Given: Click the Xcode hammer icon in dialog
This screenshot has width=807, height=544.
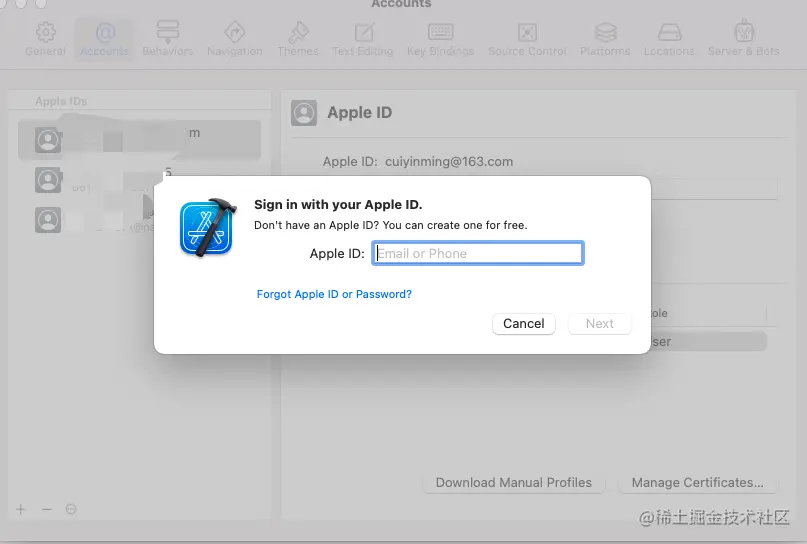Looking at the screenshot, I should [x=208, y=227].
